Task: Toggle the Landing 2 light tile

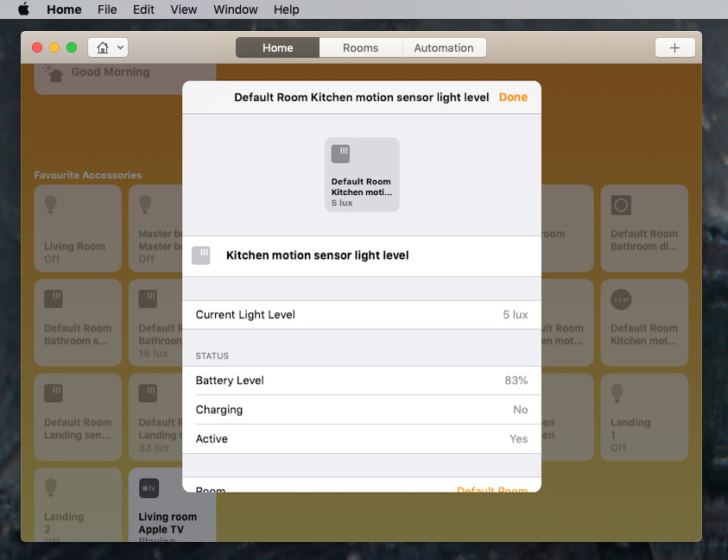Action: 78,504
